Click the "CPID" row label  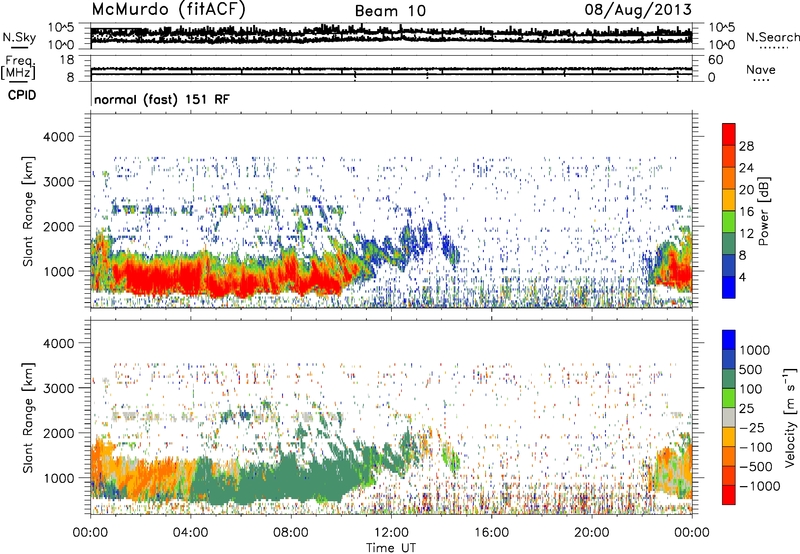pos(22,95)
